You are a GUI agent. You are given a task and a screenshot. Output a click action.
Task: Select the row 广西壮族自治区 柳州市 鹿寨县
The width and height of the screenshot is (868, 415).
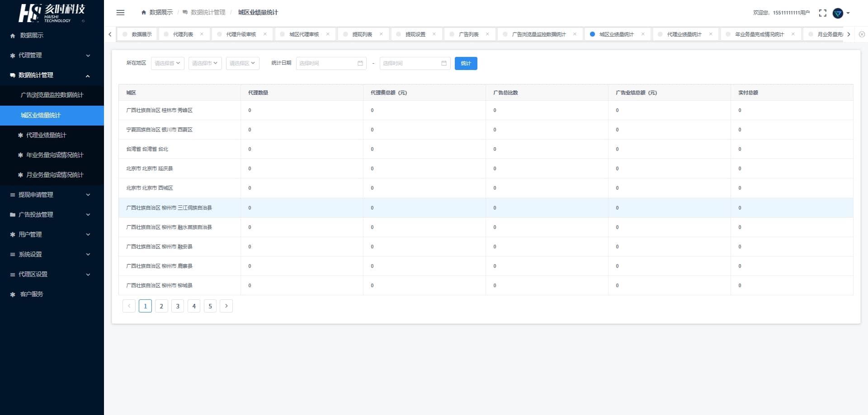pos(486,266)
